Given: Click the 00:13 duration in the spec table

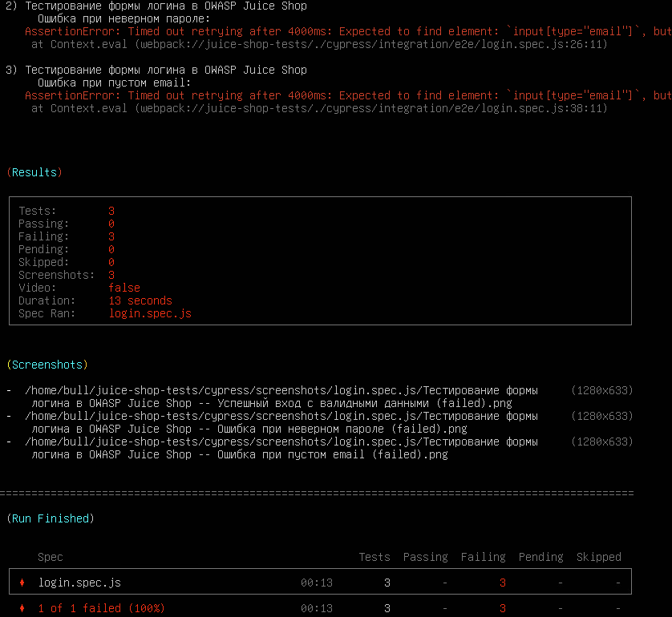Looking at the screenshot, I should click(317, 583).
